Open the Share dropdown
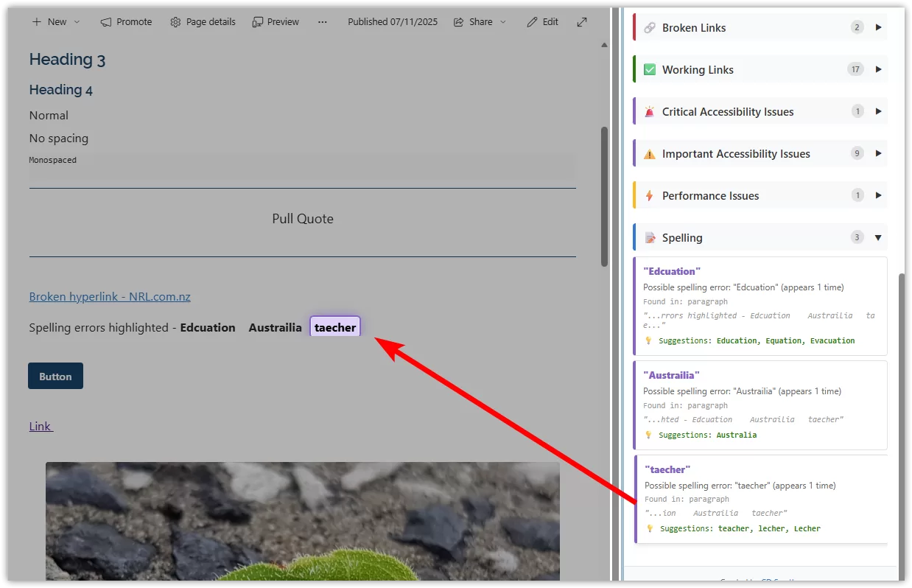Screen dimensions: 912x588 coord(504,22)
